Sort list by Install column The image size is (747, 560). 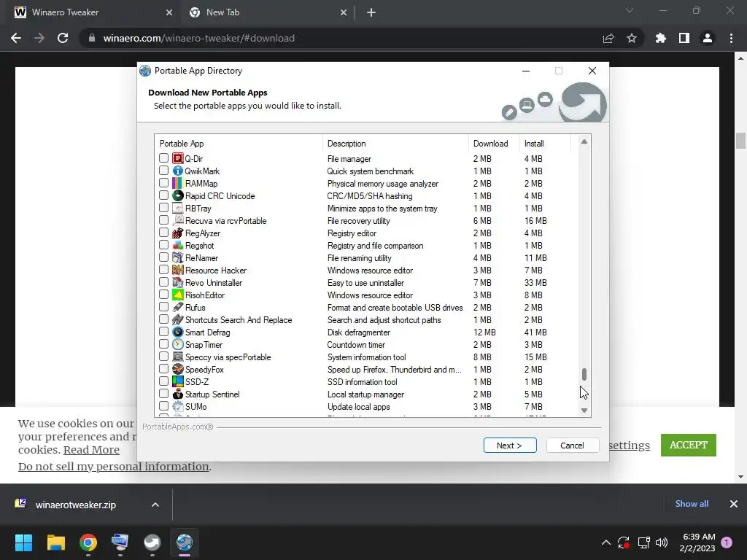click(x=544, y=144)
